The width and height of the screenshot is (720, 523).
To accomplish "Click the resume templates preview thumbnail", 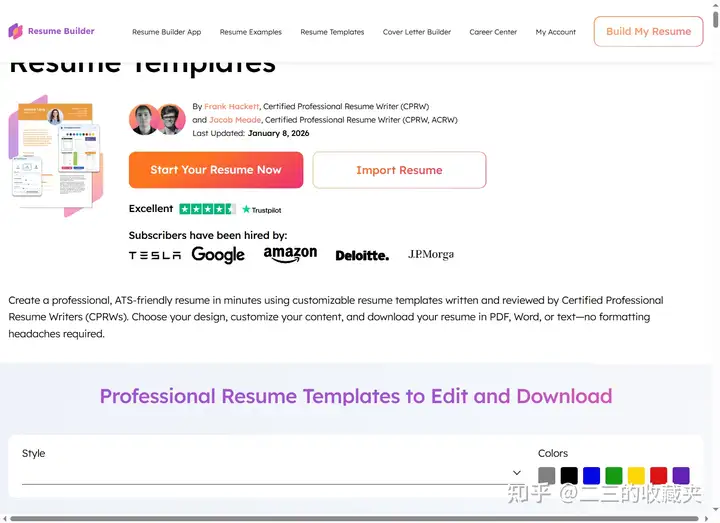I will click(x=56, y=156).
